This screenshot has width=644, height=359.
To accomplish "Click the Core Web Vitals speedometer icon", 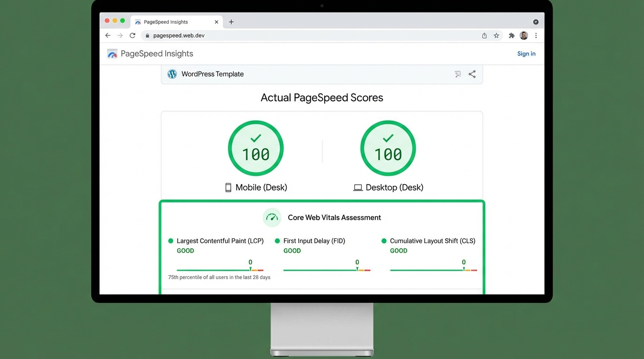I will tap(272, 217).
